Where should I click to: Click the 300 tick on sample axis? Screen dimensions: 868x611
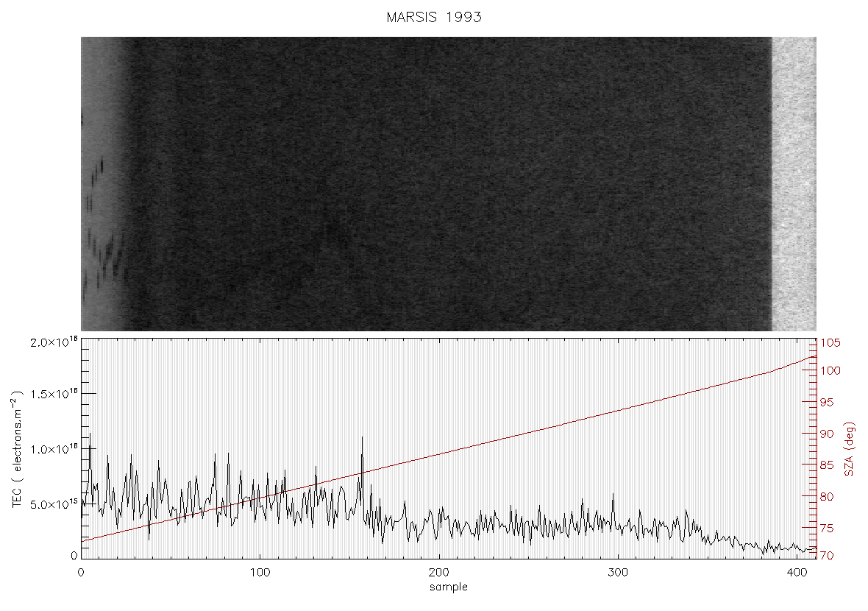(618, 572)
